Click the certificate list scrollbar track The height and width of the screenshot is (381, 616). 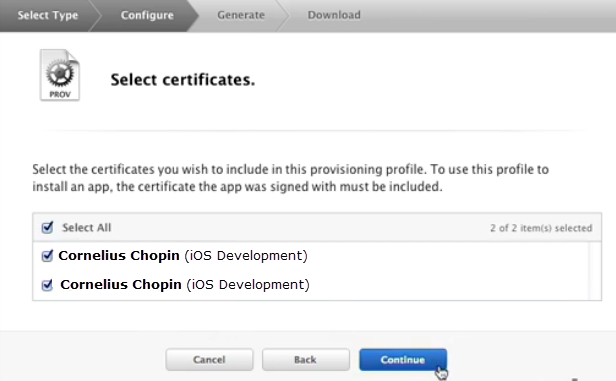595,271
